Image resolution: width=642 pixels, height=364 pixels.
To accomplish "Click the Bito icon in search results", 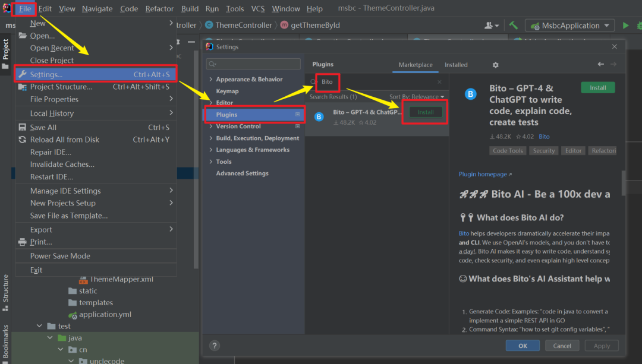I will [x=319, y=117].
